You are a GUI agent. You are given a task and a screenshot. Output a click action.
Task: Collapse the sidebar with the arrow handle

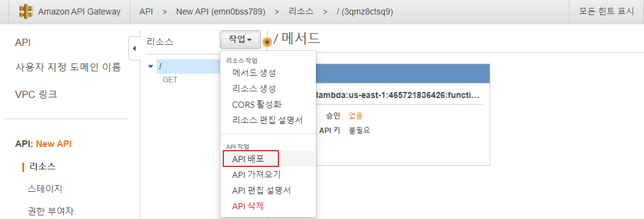pyautogui.click(x=134, y=48)
